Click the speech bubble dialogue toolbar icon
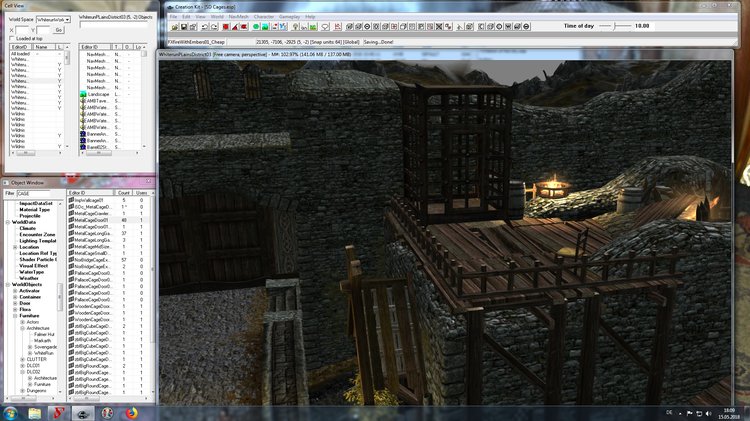Screen dimensions: 750x421 (x=325, y=27)
